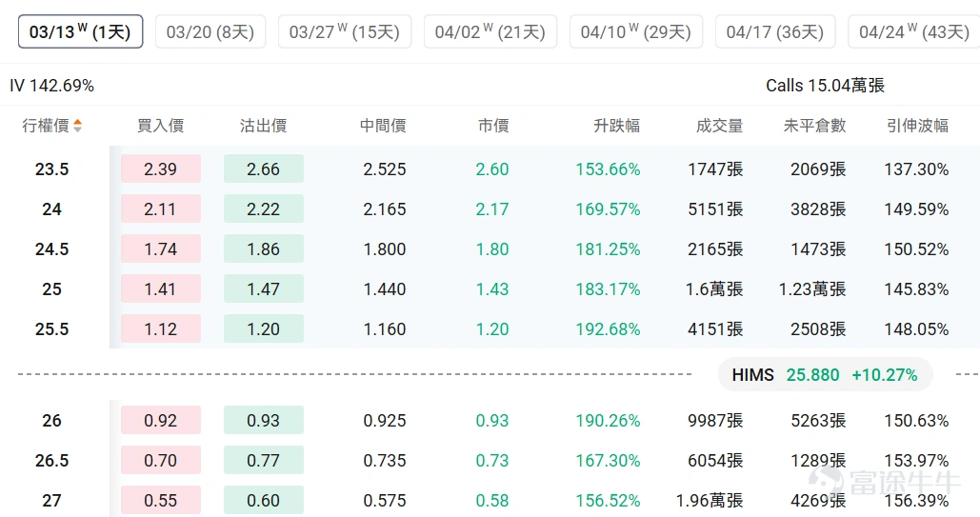Select strike price 25.5 row
Screen dimensions: 980x517
point(51,328)
